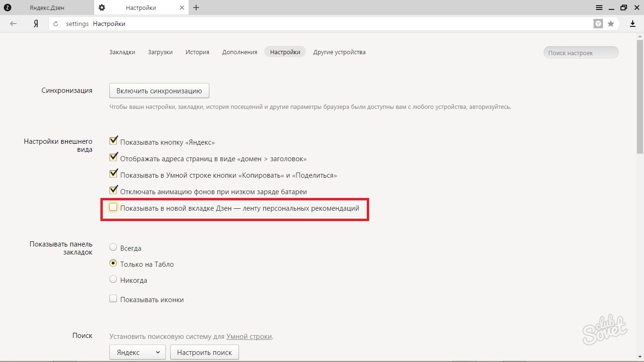Open a new tab with plus button
This screenshot has width=644, height=362.
pyautogui.click(x=196, y=8)
